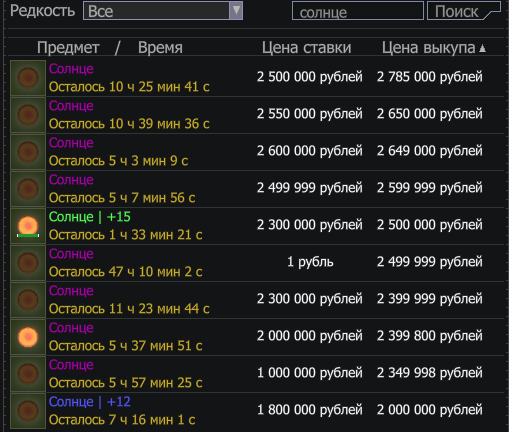Click the Поиск button
The image size is (509, 432).
tap(464, 11)
